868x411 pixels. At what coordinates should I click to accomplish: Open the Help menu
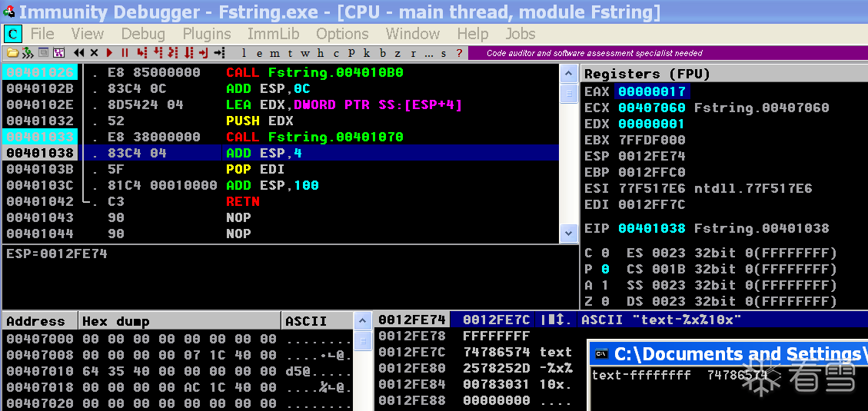pos(472,34)
